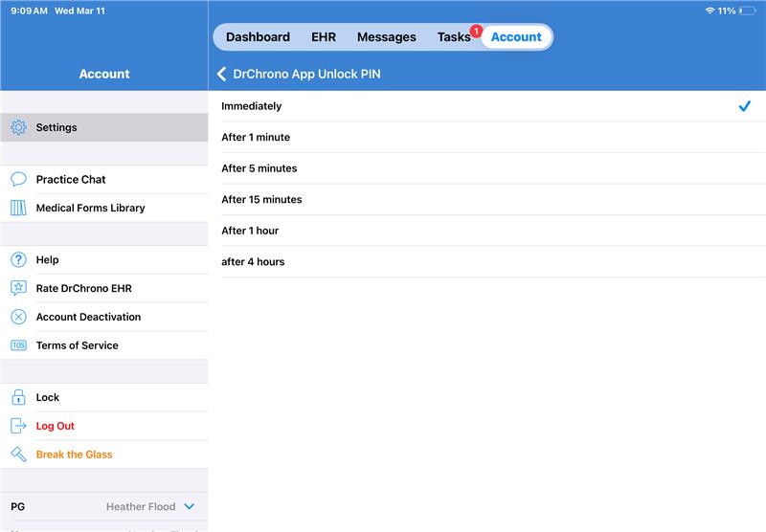Open Settings in the sidebar

(x=104, y=127)
